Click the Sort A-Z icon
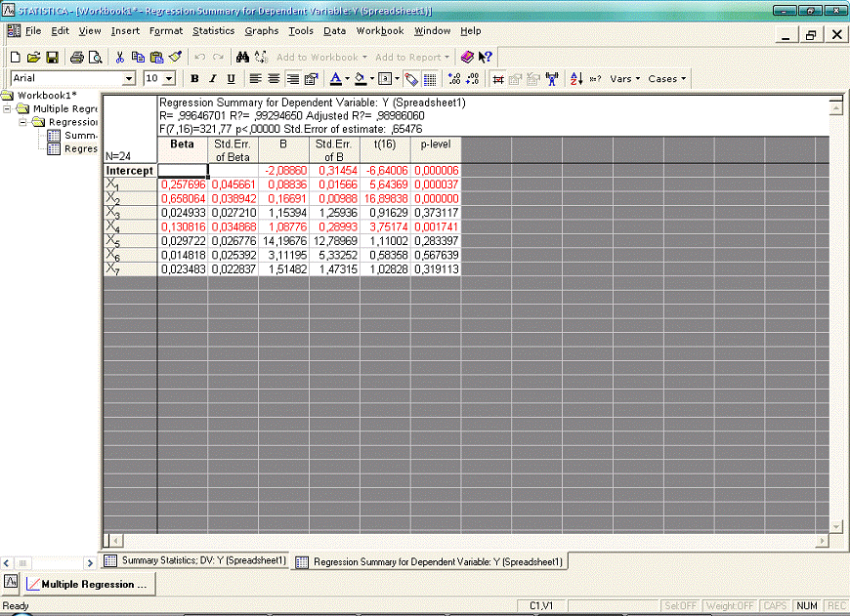 576,79
